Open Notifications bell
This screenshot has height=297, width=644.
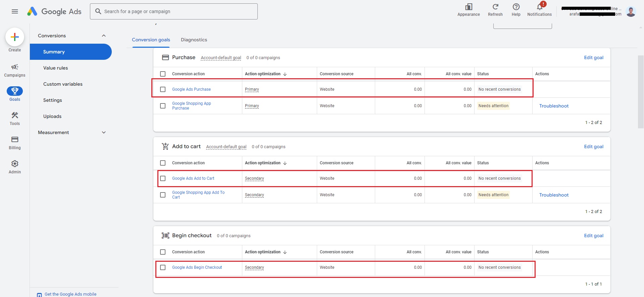[x=539, y=10]
